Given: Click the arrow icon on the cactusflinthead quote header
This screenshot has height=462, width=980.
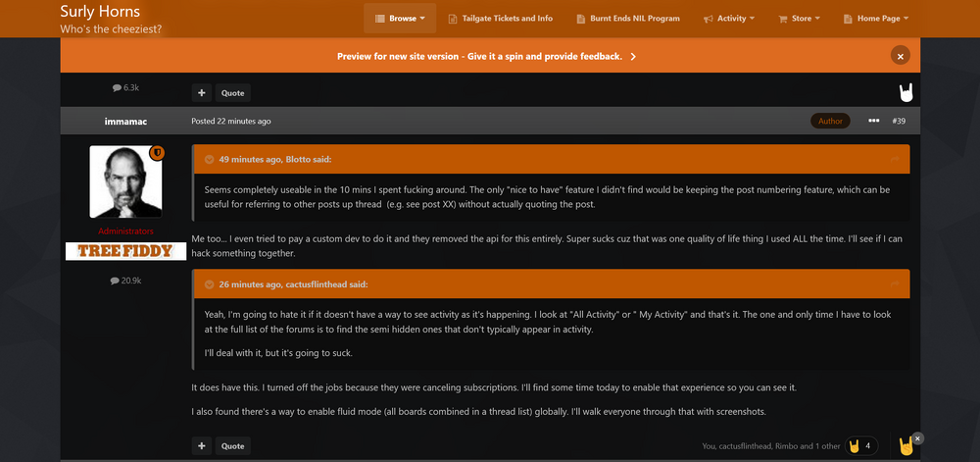Looking at the screenshot, I should tap(895, 284).
